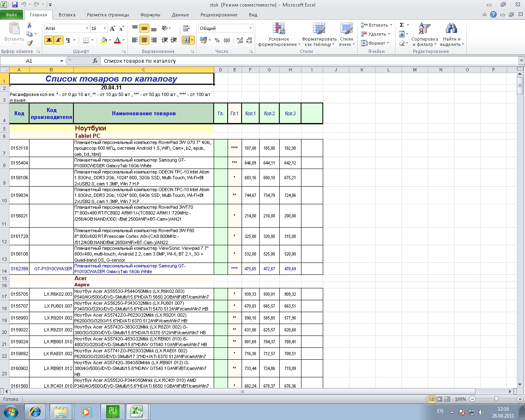Click Найти и выделить button
This screenshot has height=420, width=525.
coord(452,35)
